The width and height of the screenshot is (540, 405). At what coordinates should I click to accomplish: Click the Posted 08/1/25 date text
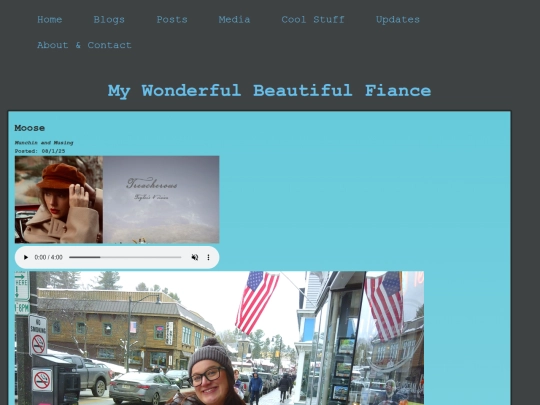pyautogui.click(x=40, y=151)
